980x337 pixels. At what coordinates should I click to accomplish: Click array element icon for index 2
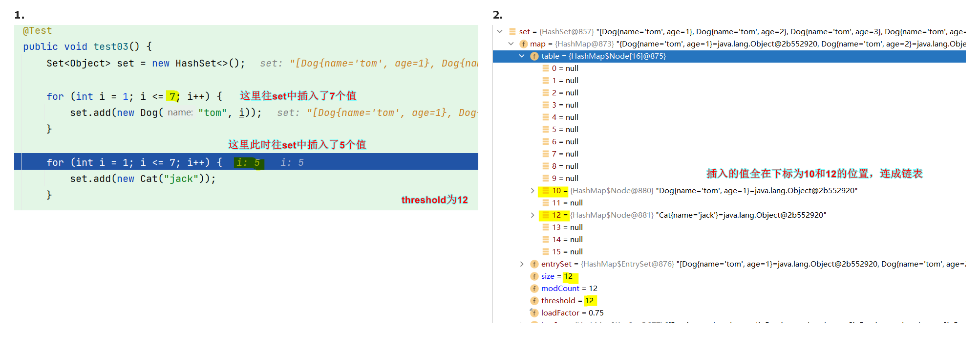(x=546, y=92)
